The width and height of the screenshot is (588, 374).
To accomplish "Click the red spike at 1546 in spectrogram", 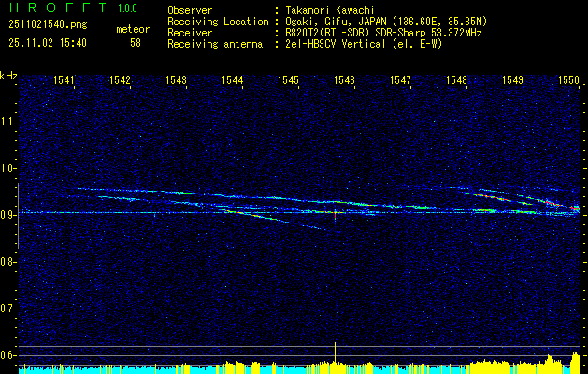I will [335, 215].
